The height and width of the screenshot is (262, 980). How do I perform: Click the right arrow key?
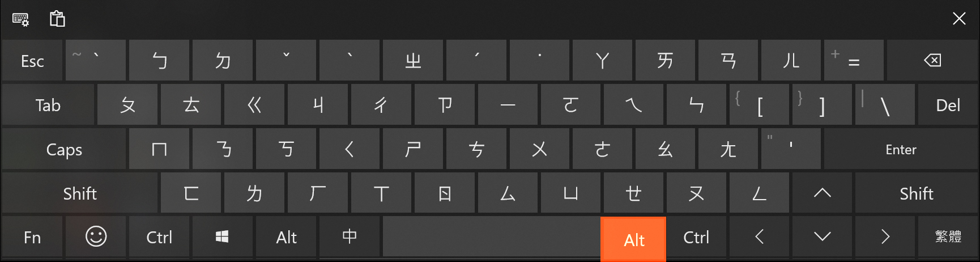click(885, 237)
